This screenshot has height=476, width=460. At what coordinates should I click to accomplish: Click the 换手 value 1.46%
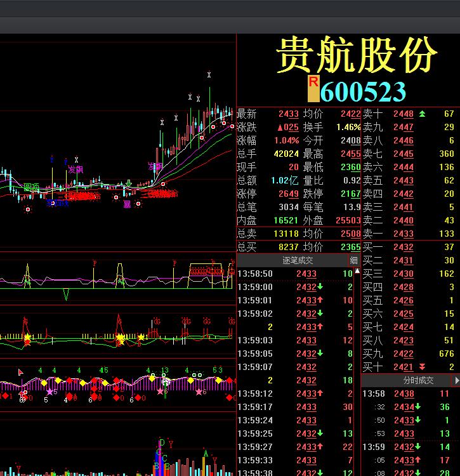348,127
